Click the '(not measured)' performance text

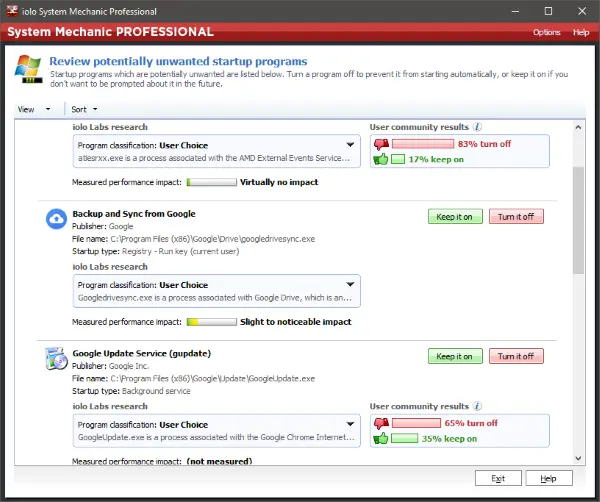pos(219,461)
